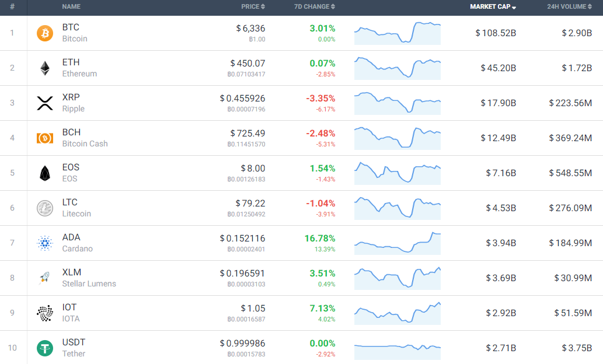
Task: Click the Ethereum price $450.07
Action: click(x=248, y=64)
